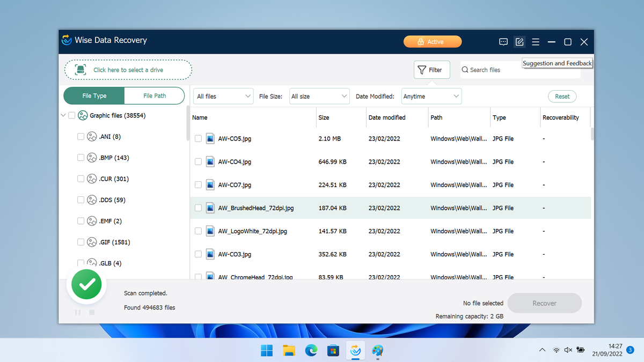644x362 pixels.
Task: Click the Reset filter button
Action: (562, 96)
